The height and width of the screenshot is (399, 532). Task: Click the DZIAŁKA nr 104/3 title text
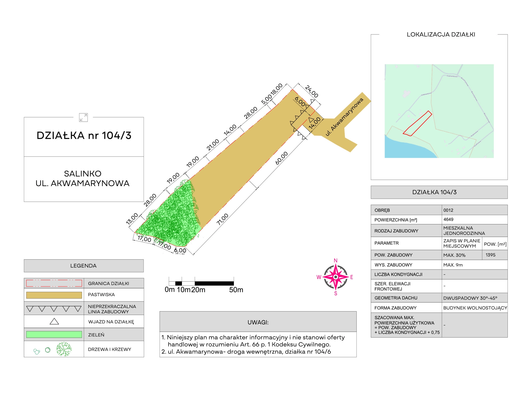pyautogui.click(x=84, y=135)
